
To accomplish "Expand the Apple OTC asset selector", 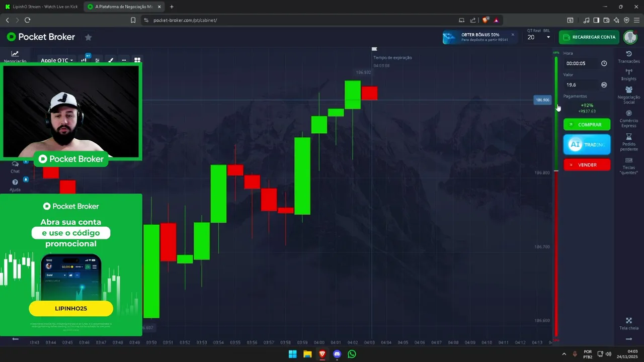I will pos(56,60).
